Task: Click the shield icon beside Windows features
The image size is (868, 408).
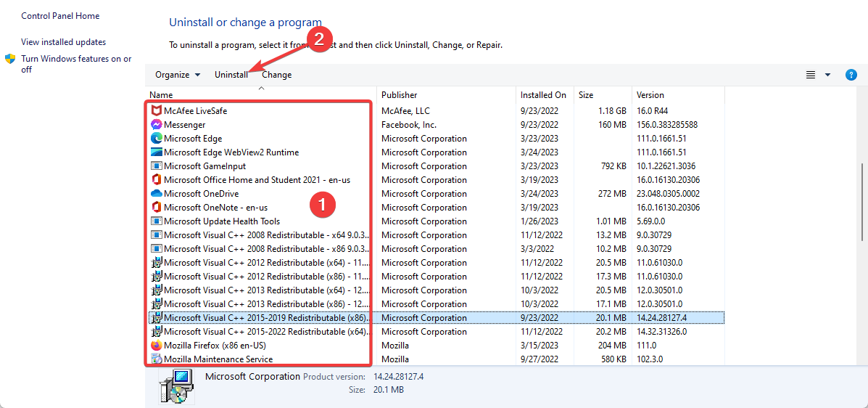Action: tap(10, 59)
